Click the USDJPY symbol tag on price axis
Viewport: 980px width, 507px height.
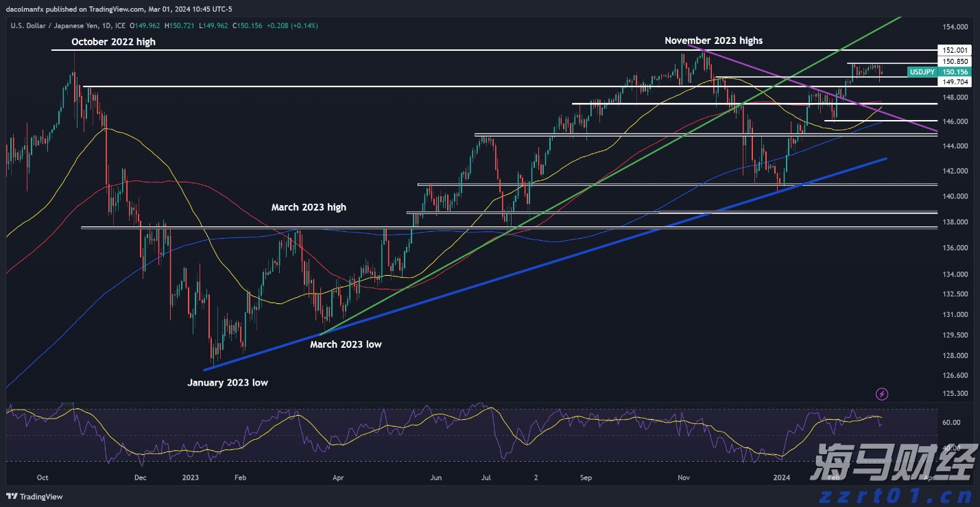point(922,71)
